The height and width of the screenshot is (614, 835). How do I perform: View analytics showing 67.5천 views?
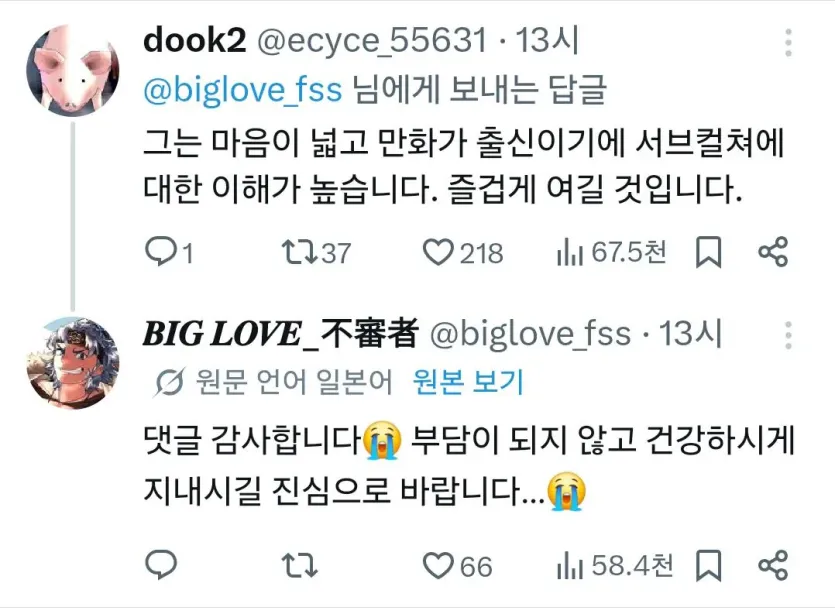(x=611, y=252)
